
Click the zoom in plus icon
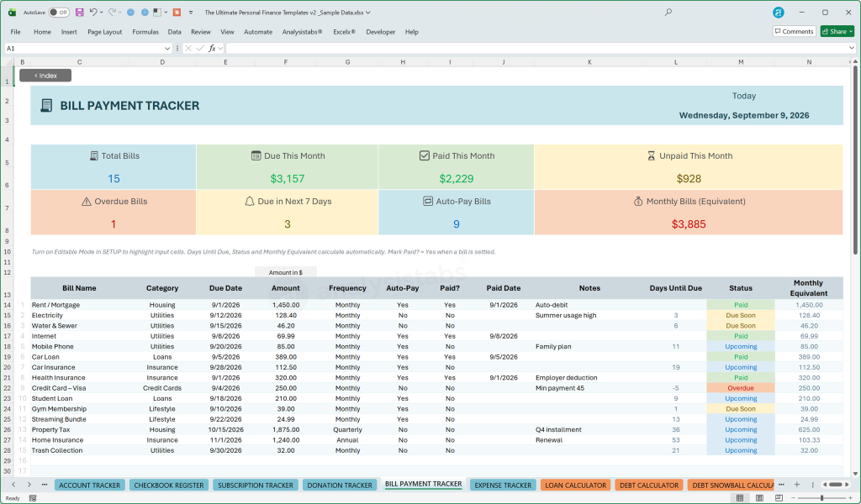point(851,498)
